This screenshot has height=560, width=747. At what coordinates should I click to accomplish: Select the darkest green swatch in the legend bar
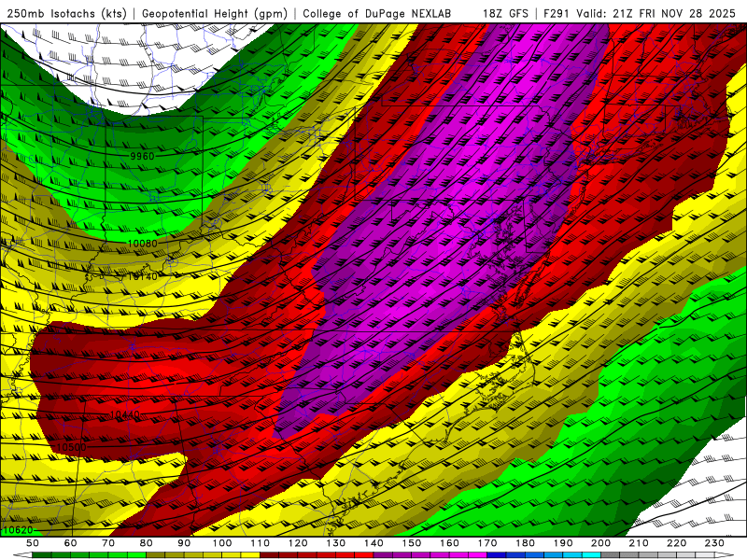pos(42,555)
